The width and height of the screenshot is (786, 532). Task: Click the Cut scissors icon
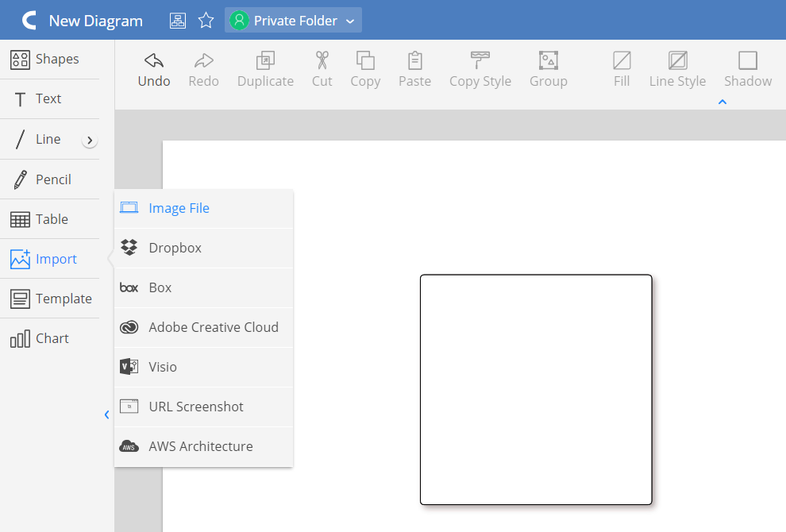pos(322,60)
